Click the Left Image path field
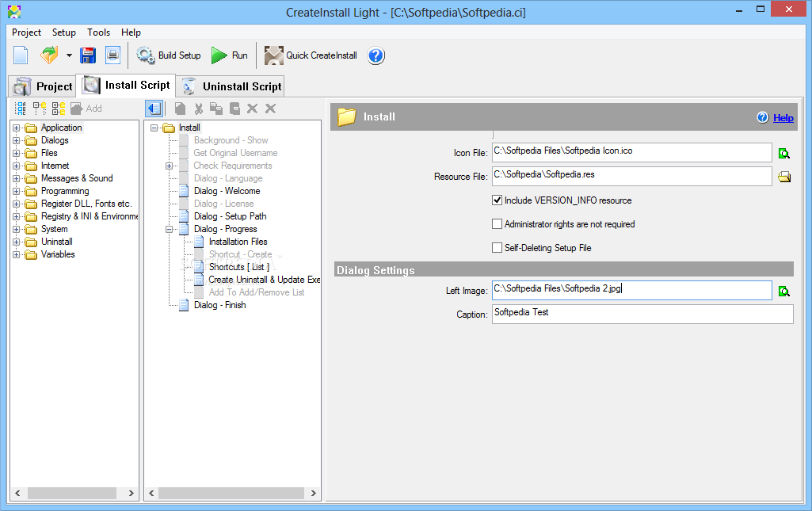 click(632, 290)
